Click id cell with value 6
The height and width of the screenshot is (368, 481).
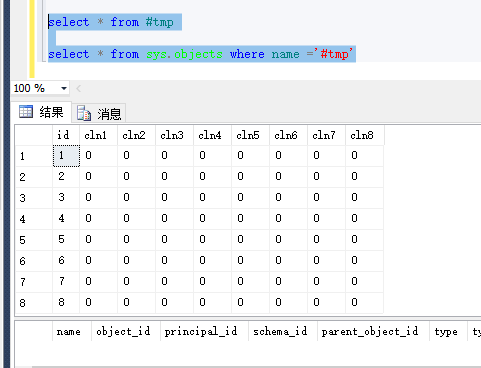coord(66,261)
